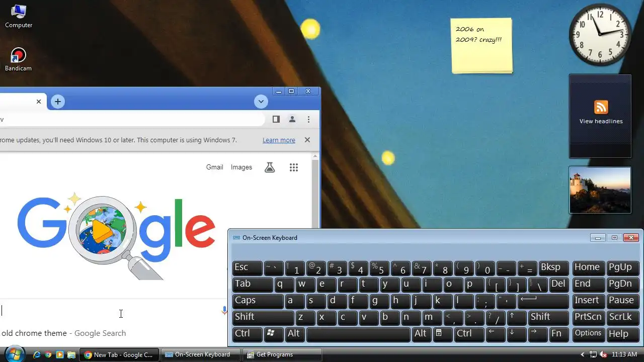Launch Chrome from quick launch bar
The height and width of the screenshot is (362, 644).
point(48,354)
